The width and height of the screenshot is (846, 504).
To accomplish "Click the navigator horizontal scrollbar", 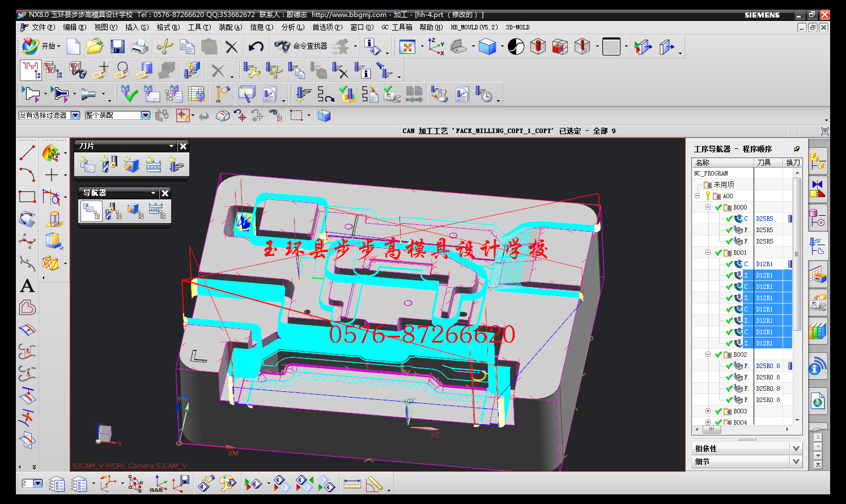I will (x=711, y=430).
